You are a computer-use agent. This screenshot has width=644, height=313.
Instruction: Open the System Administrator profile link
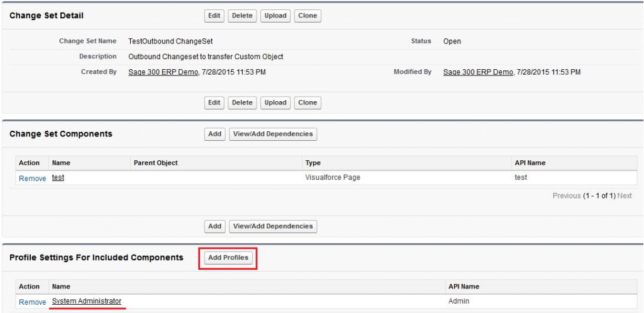(x=87, y=301)
